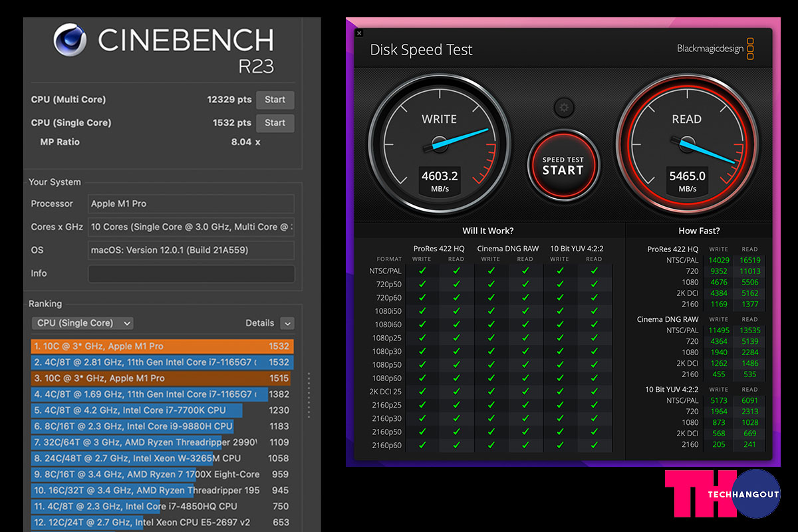This screenshot has height=532, width=798.
Task: Click the How Fast value 1377
Action: point(749,304)
